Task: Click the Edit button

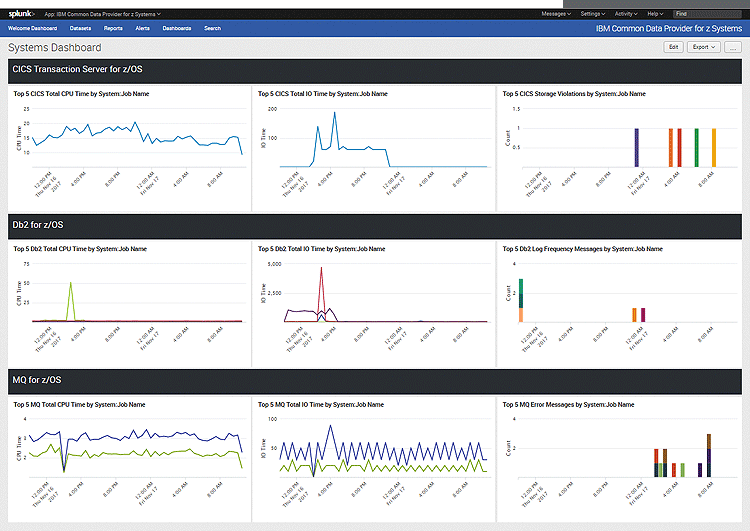Action: click(673, 47)
